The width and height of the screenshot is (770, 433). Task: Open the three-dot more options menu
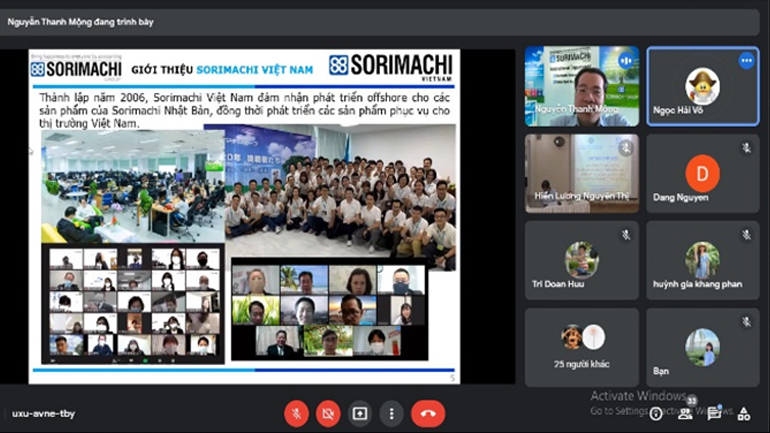click(392, 413)
